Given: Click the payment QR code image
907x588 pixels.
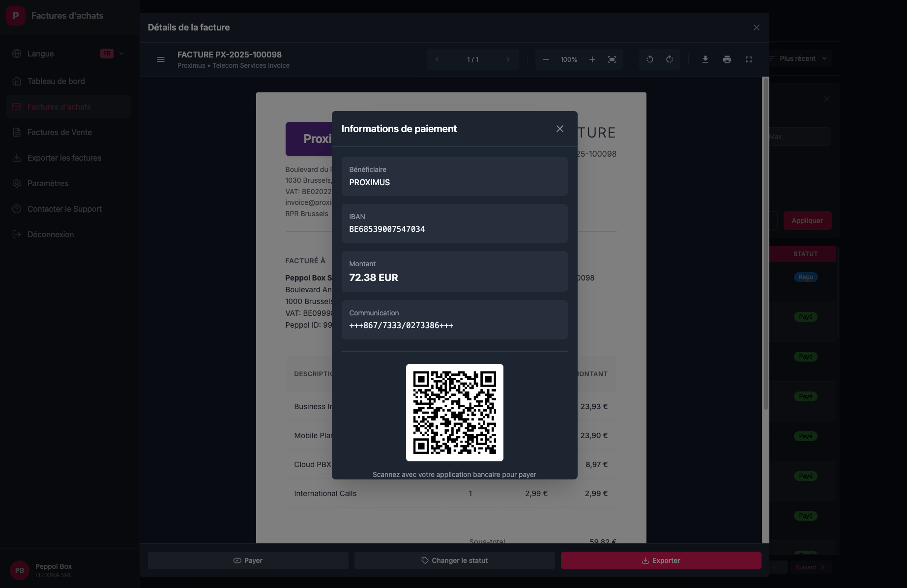Looking at the screenshot, I should (x=455, y=413).
